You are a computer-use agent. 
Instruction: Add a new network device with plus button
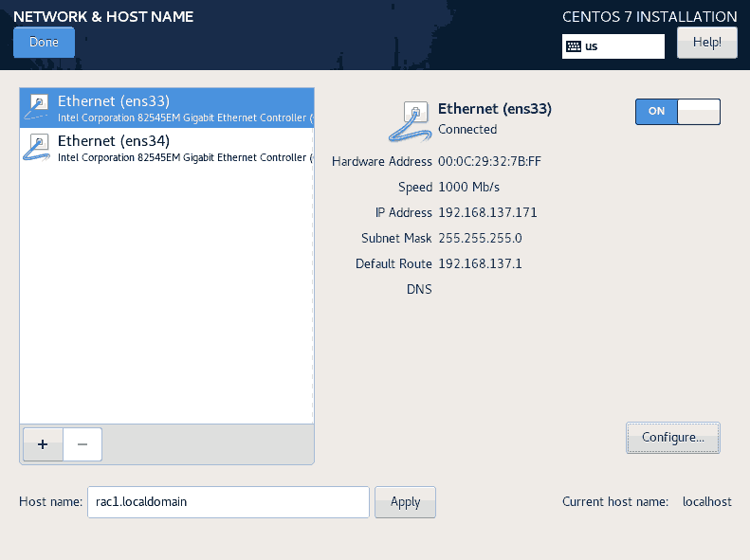[43, 444]
